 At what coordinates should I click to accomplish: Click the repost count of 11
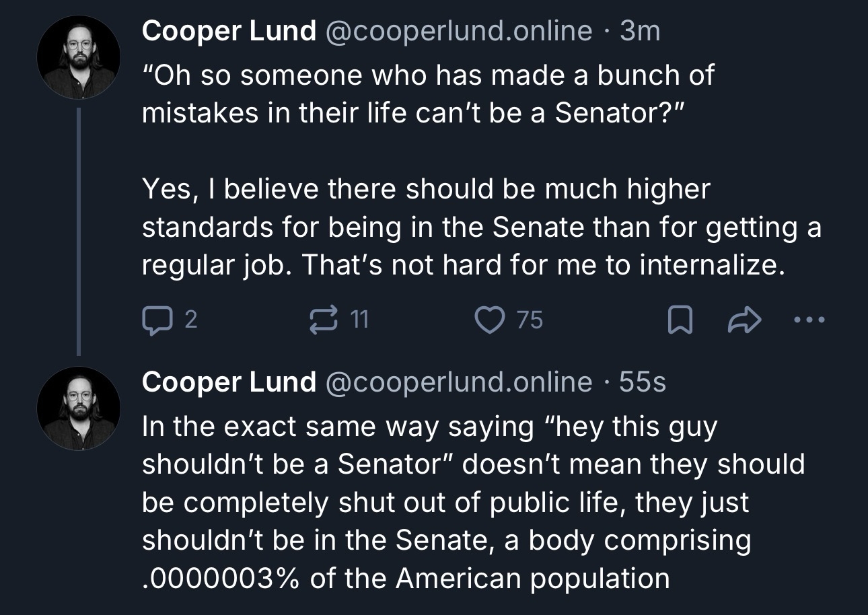(x=360, y=320)
